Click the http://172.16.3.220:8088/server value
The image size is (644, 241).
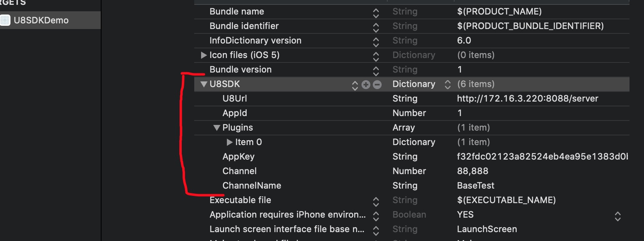pyautogui.click(x=528, y=99)
